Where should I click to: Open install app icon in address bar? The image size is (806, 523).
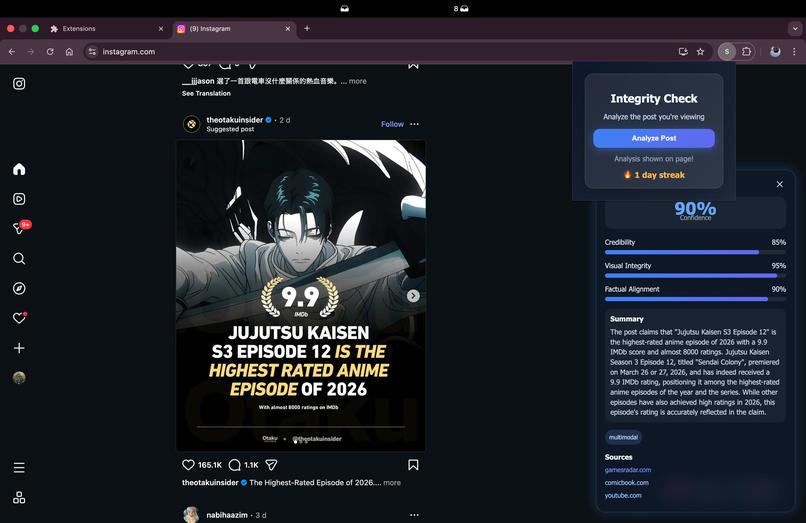point(683,51)
